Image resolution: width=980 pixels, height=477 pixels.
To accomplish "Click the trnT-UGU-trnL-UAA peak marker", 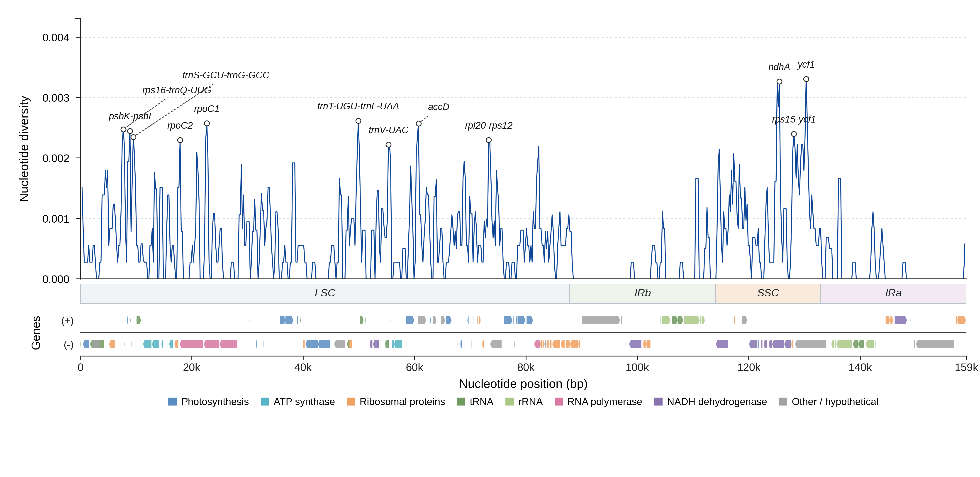I will [358, 121].
